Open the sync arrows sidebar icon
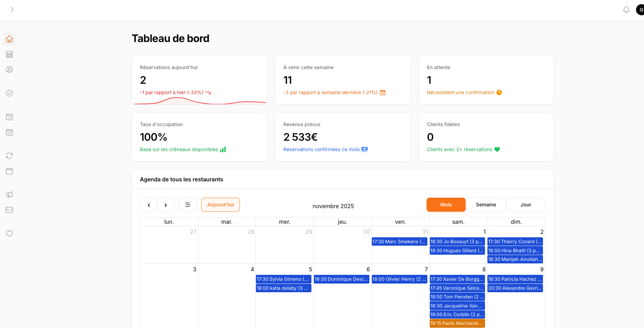The height and width of the screenshot is (328, 644). (x=9, y=156)
